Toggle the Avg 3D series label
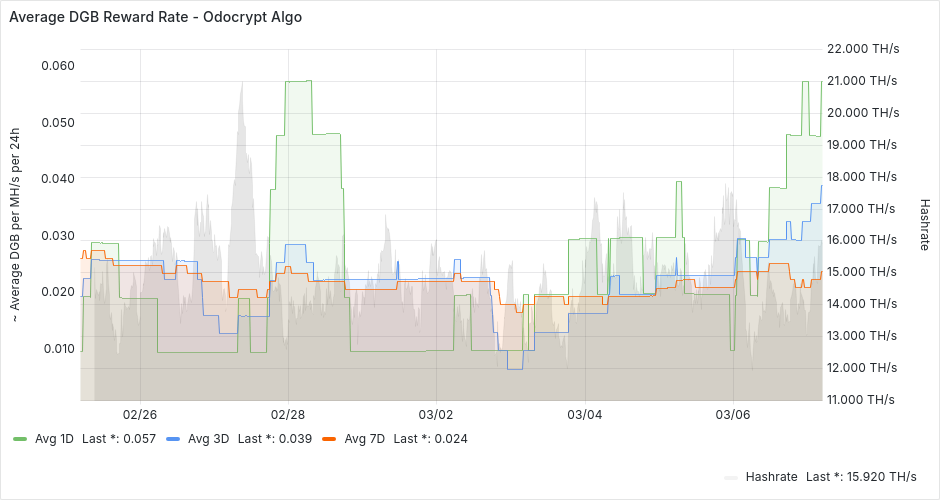 (208, 439)
